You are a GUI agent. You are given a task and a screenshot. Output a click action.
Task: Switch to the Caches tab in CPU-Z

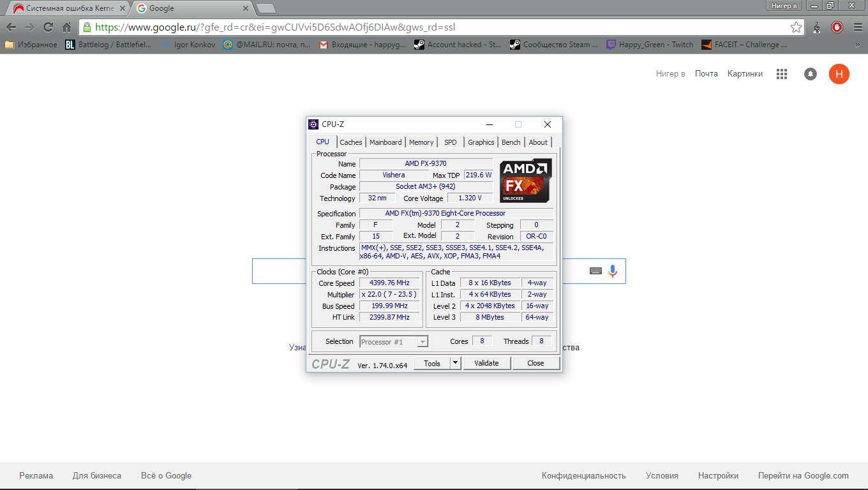[x=351, y=142]
